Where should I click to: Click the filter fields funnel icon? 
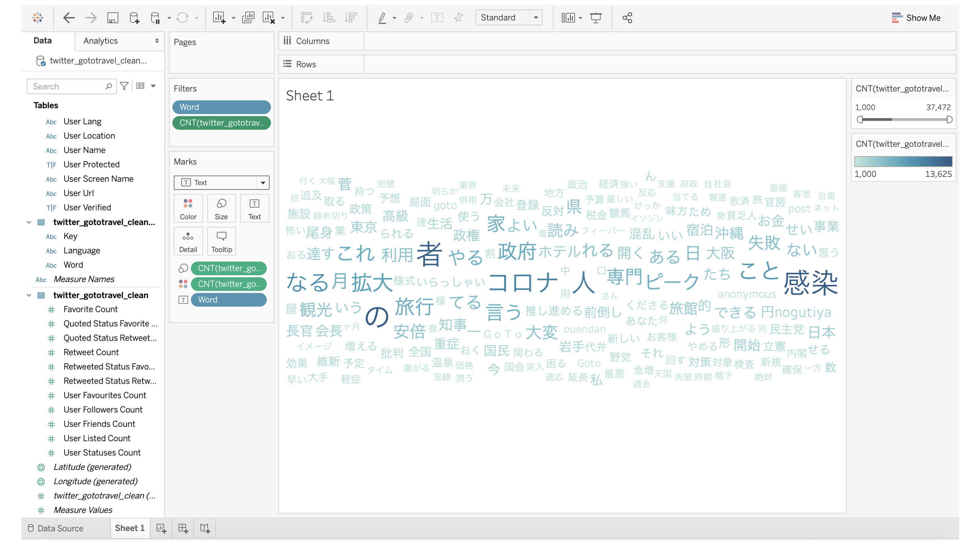pyautogui.click(x=124, y=86)
